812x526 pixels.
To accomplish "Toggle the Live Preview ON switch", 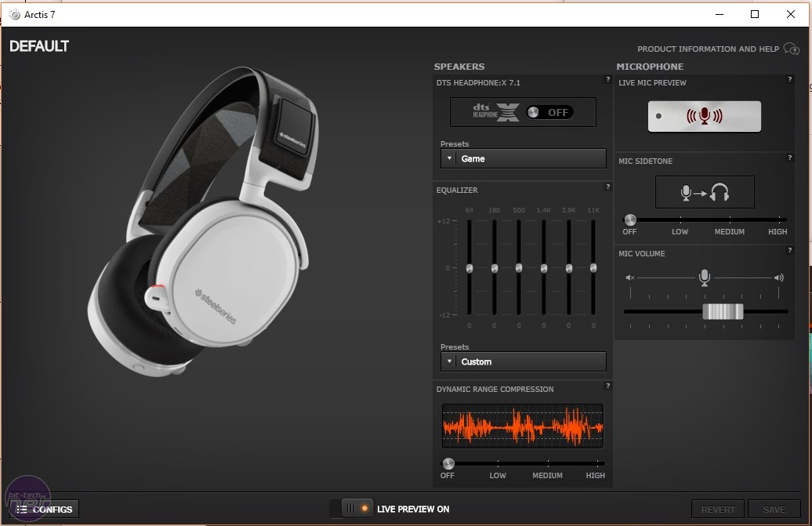I will coord(357,509).
